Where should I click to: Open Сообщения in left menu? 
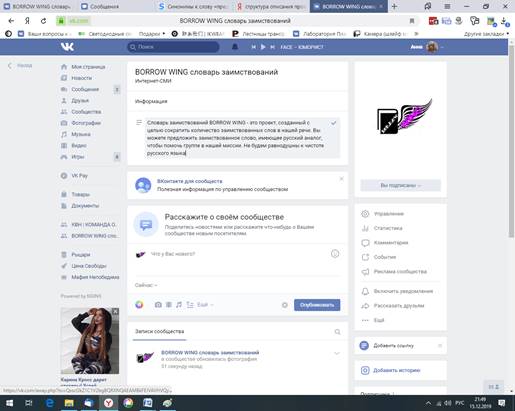click(85, 89)
